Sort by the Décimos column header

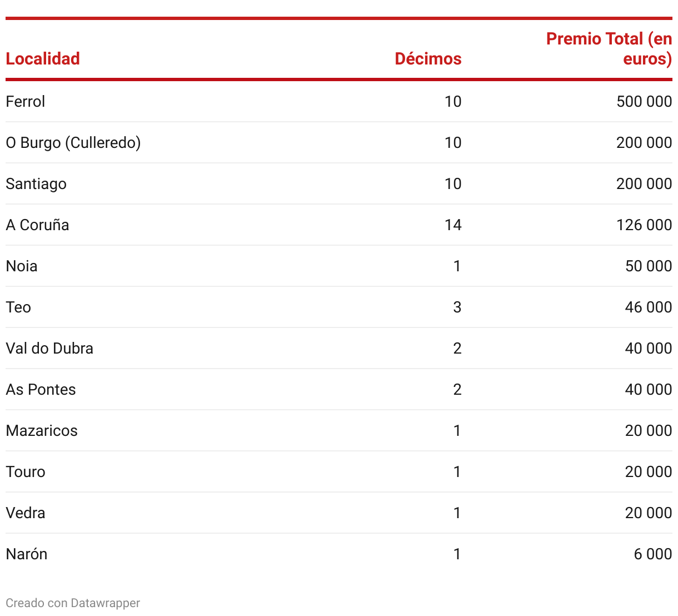point(428,58)
